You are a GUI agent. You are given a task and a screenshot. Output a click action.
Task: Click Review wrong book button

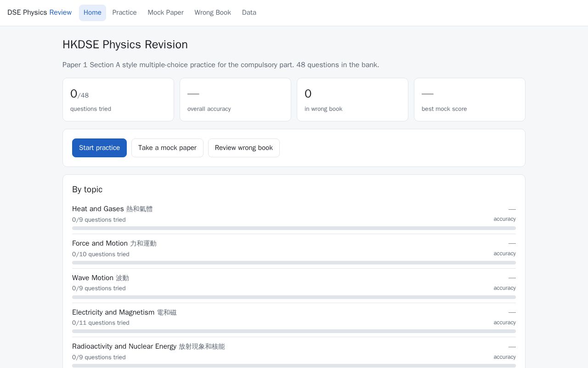point(244,148)
